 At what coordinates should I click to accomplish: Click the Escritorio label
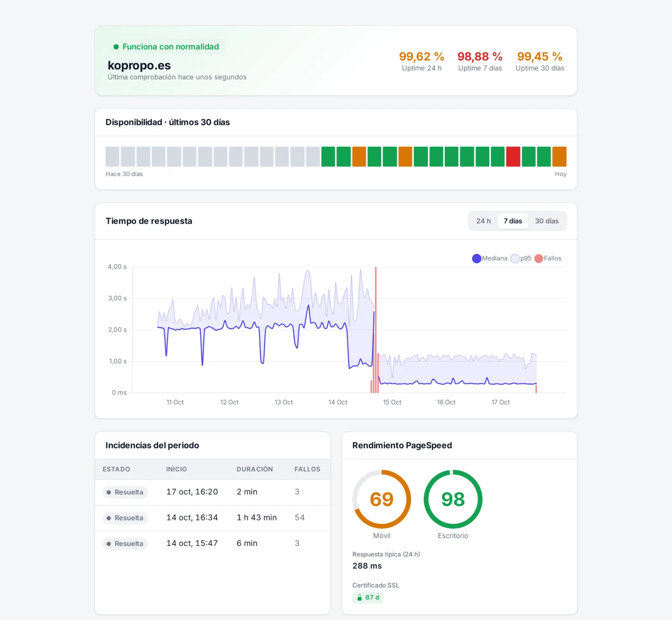453,536
